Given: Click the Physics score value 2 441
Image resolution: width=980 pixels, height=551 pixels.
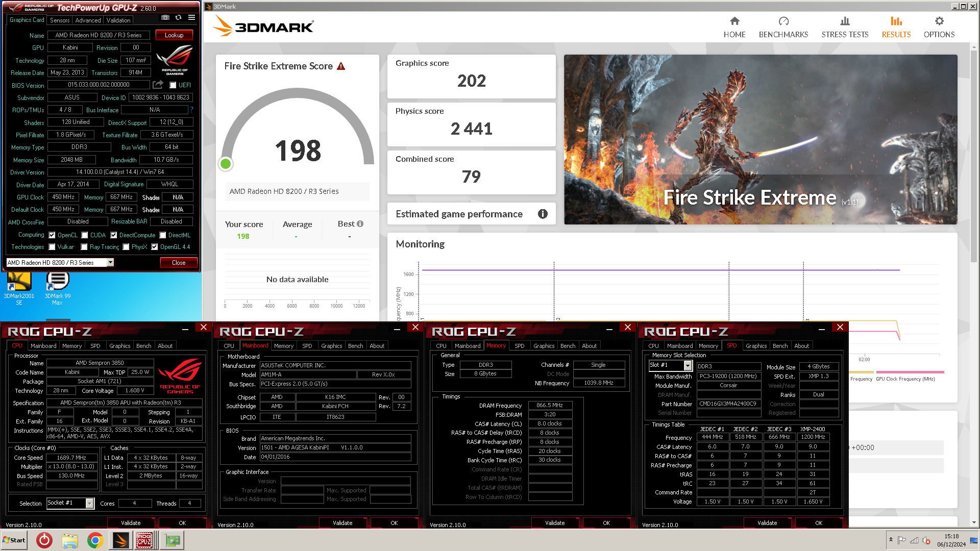Looking at the screenshot, I should (472, 129).
